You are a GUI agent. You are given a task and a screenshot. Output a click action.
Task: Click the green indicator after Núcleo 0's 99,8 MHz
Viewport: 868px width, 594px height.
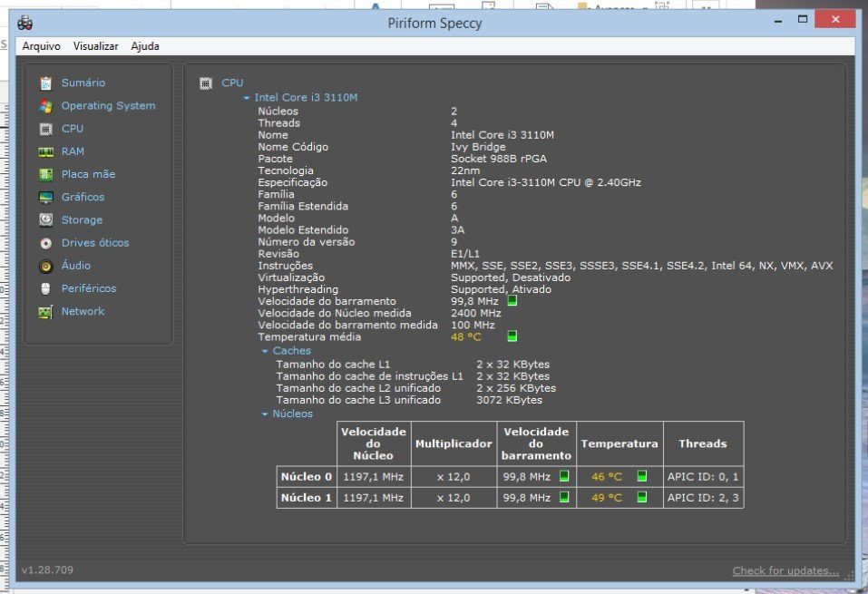[564, 475]
